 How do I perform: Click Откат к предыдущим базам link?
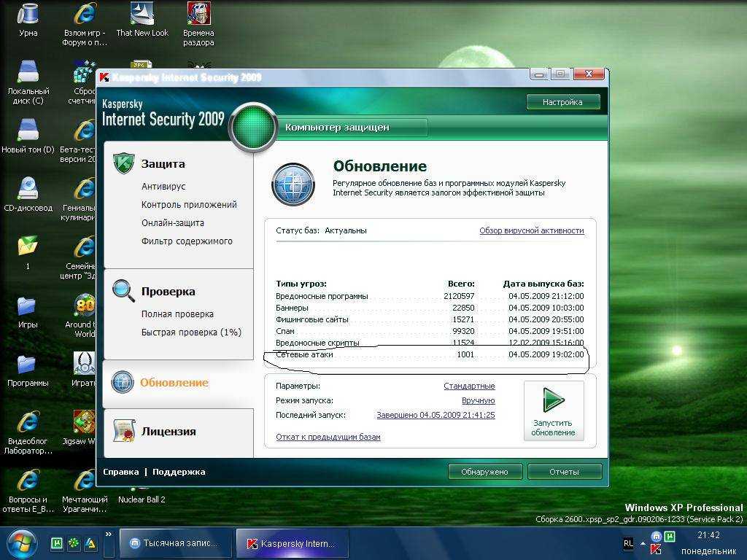click(x=328, y=437)
